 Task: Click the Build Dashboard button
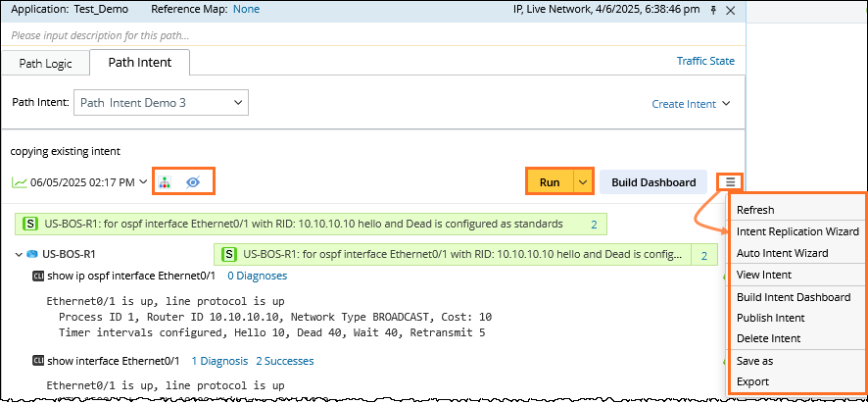pos(652,181)
